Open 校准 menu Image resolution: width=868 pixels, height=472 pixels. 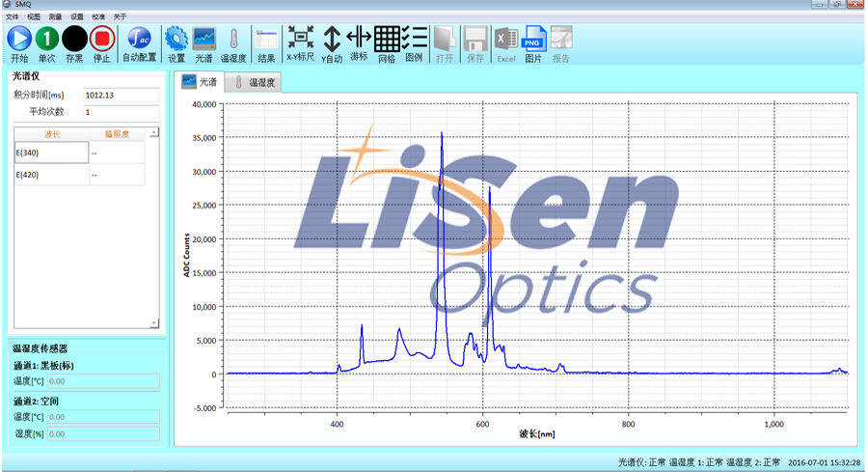point(98,16)
